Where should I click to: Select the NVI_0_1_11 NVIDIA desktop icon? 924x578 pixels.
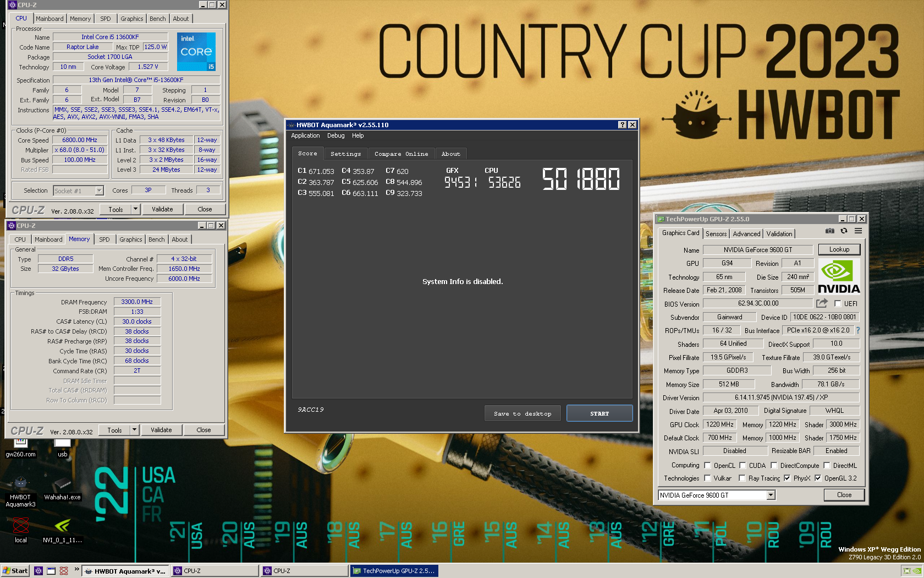coord(62,530)
